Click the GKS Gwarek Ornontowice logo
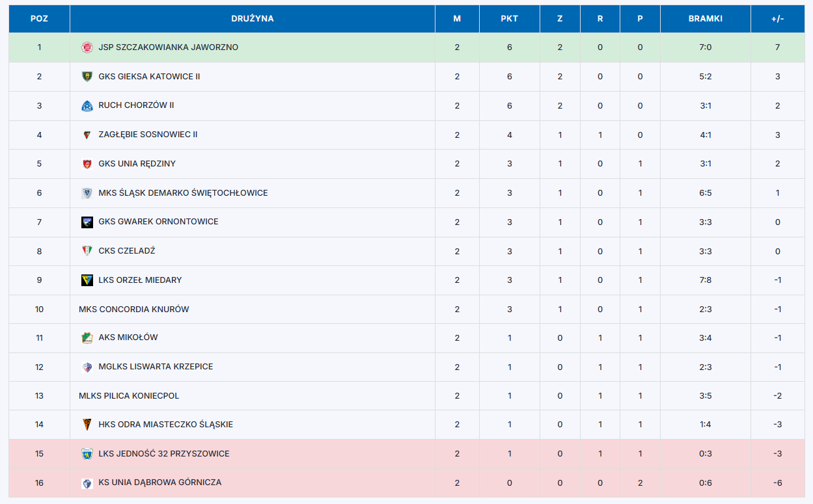This screenshot has width=813, height=504. click(x=87, y=222)
